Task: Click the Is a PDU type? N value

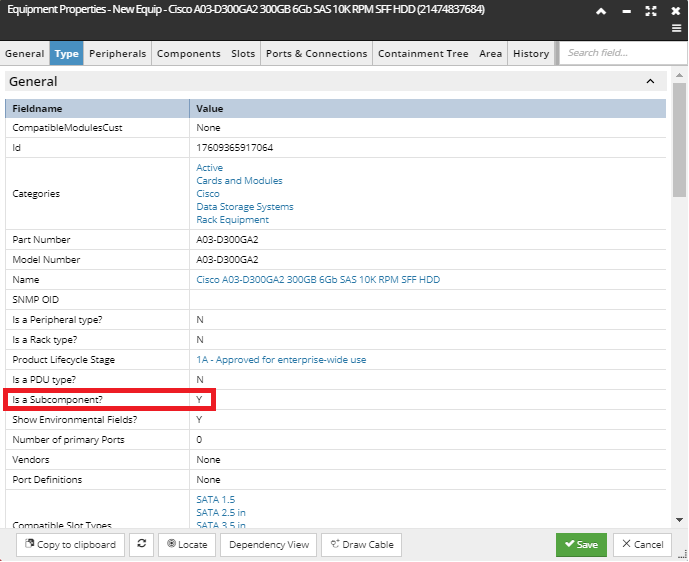Action: 199,380
